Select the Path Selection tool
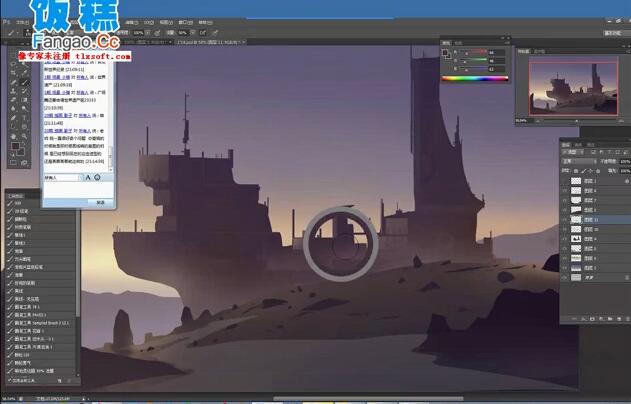The image size is (631, 404). tap(13, 126)
